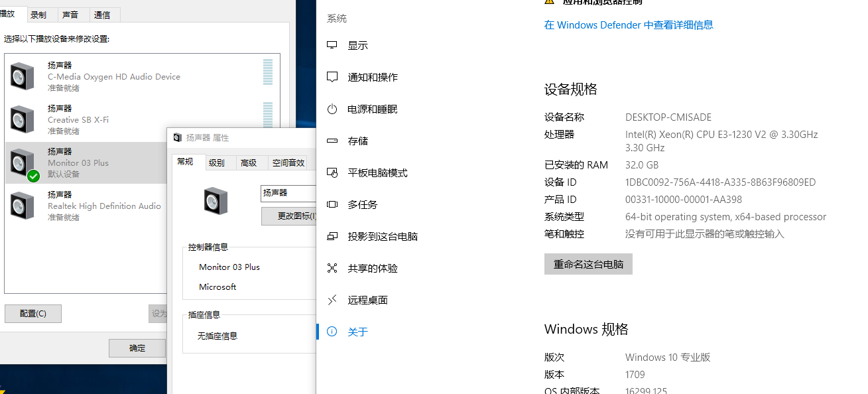868x394 pixels.
Task: Click the 关于 info icon
Action: point(332,332)
